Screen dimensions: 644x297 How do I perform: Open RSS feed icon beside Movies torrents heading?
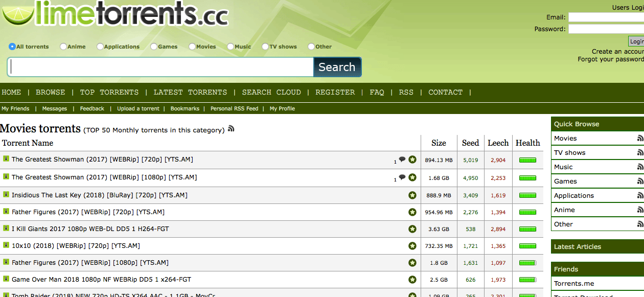pyautogui.click(x=231, y=129)
